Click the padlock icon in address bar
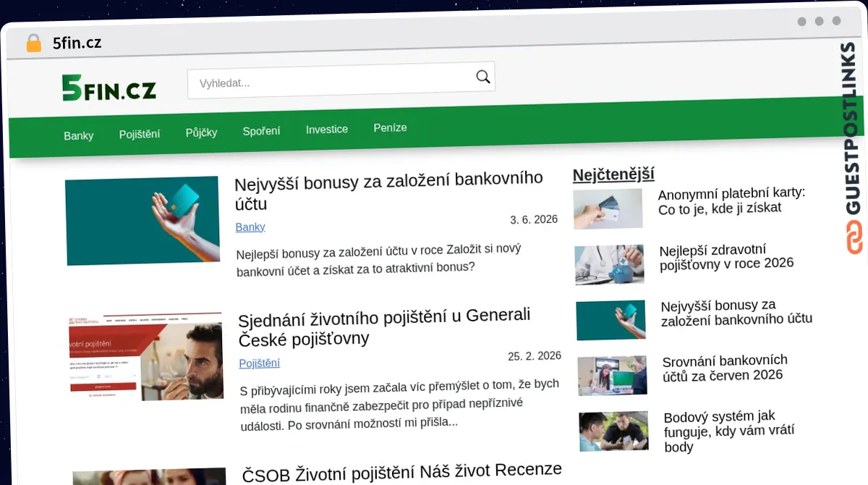The image size is (868, 485). 33,43
